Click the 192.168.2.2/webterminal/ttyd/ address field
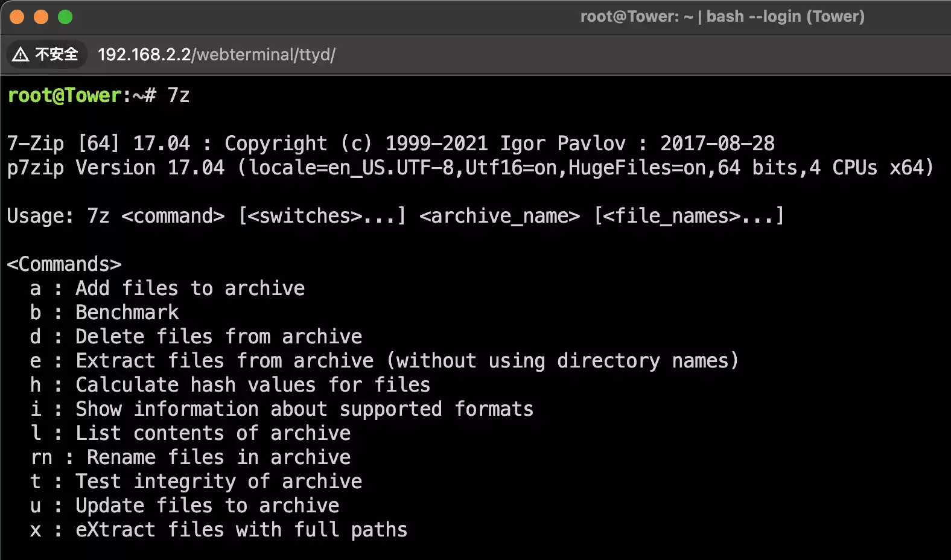 click(x=216, y=54)
